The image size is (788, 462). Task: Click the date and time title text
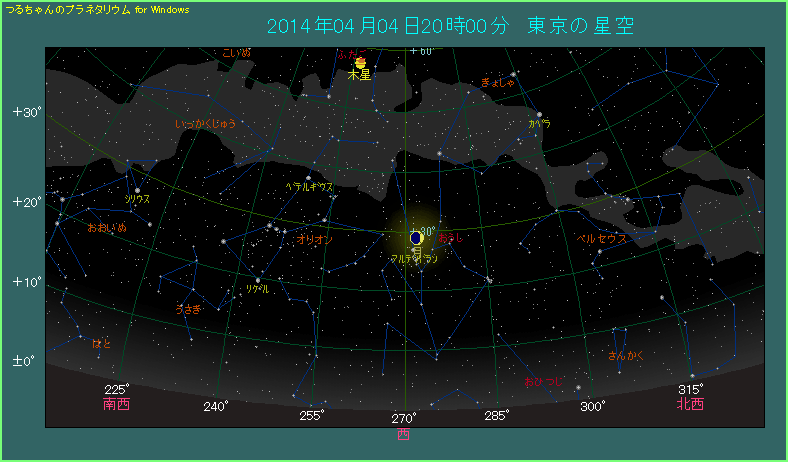tap(450, 25)
